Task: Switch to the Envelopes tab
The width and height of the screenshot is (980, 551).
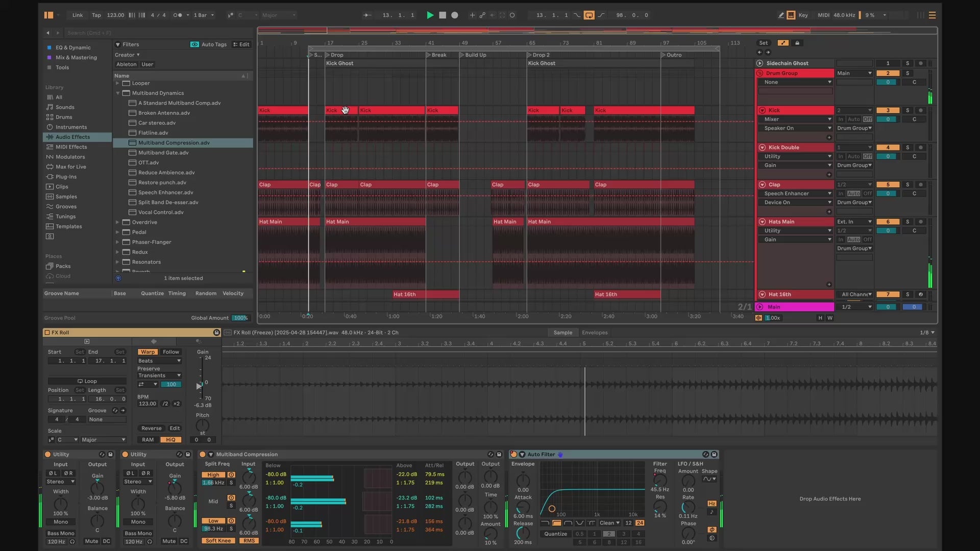Action: (x=595, y=333)
